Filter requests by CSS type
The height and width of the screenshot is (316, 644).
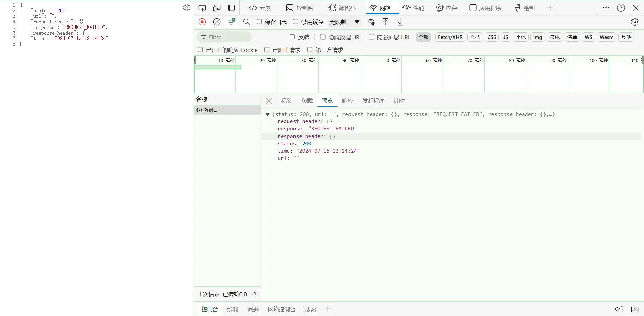491,37
